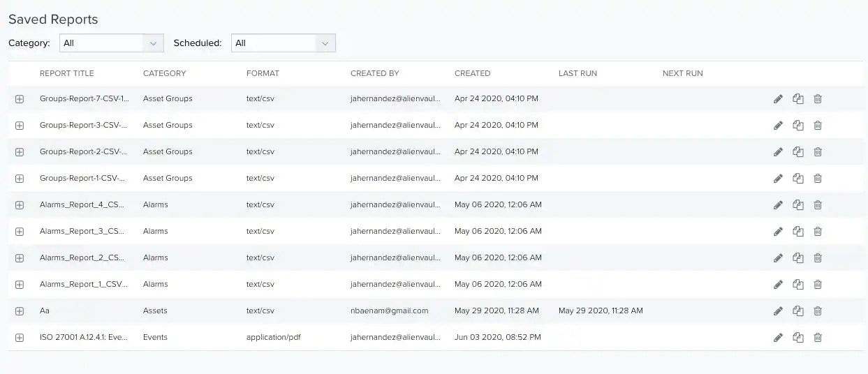Viewport: 868px width, 374px height.
Task: Click the ISO 27001 A.12.4.1 report title
Action: [x=84, y=337]
